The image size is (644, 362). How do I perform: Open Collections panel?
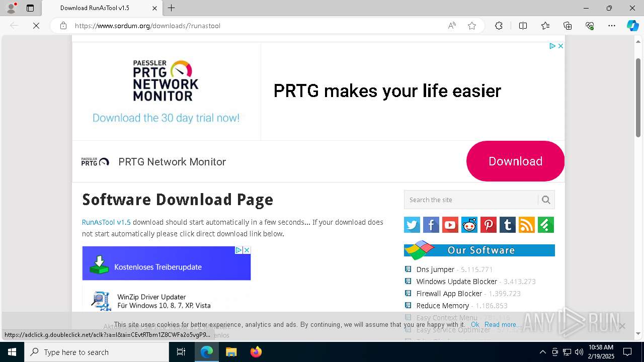click(568, 26)
